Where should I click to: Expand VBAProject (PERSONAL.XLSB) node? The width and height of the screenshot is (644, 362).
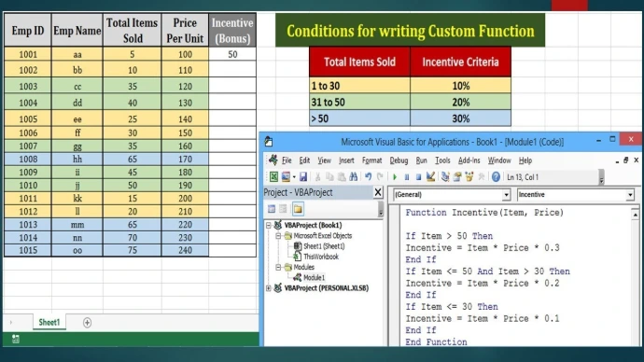[268, 288]
